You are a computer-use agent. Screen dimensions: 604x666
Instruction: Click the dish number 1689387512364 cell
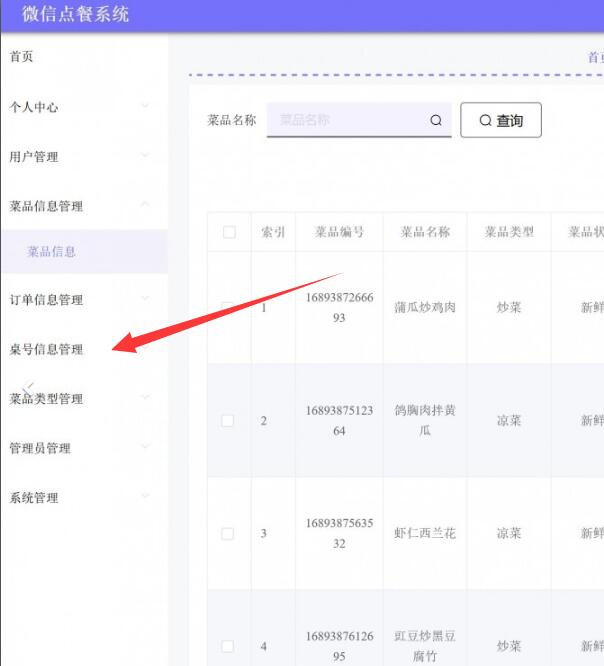tap(339, 420)
